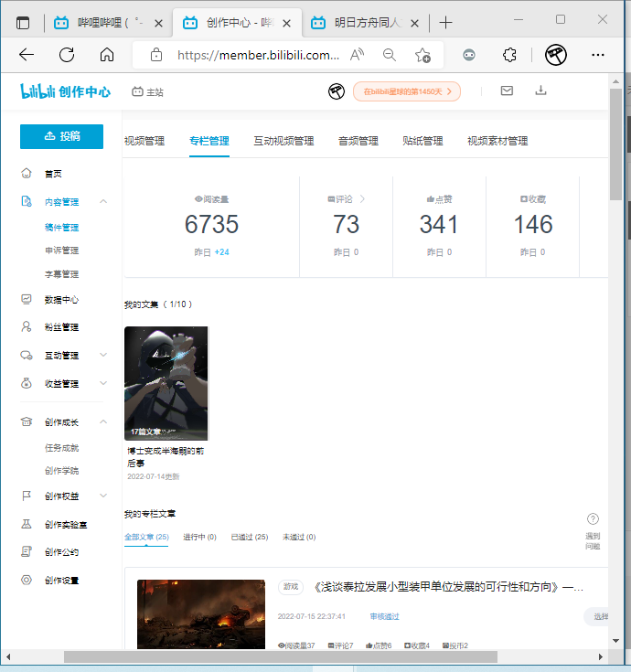631x672 pixels.
Task: Click the 遇到问题 help icon
Action: click(593, 519)
